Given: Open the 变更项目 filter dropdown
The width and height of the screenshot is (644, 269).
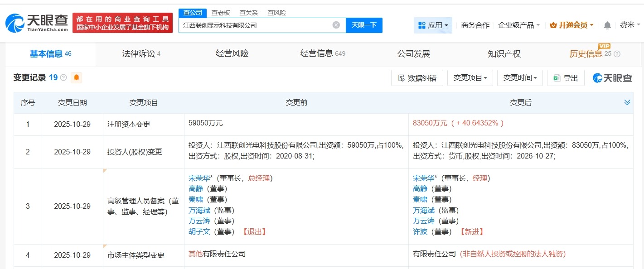Looking at the screenshot, I should pos(470,77).
